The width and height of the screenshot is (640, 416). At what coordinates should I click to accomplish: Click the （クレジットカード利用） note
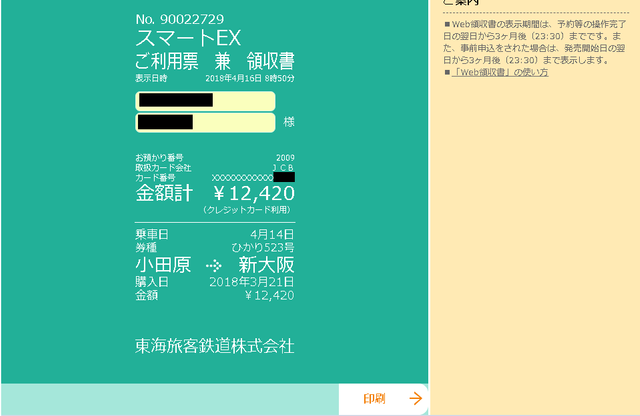point(247,210)
